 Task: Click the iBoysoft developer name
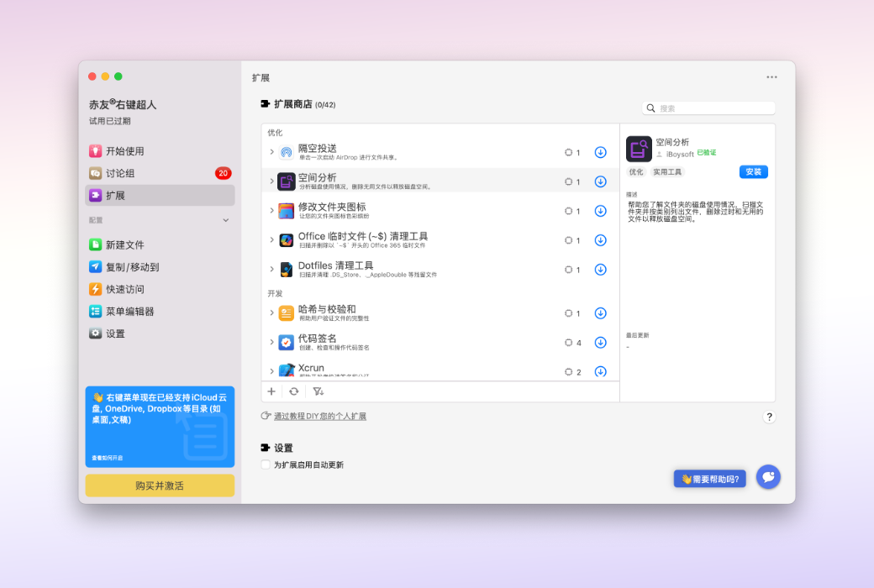click(x=680, y=155)
